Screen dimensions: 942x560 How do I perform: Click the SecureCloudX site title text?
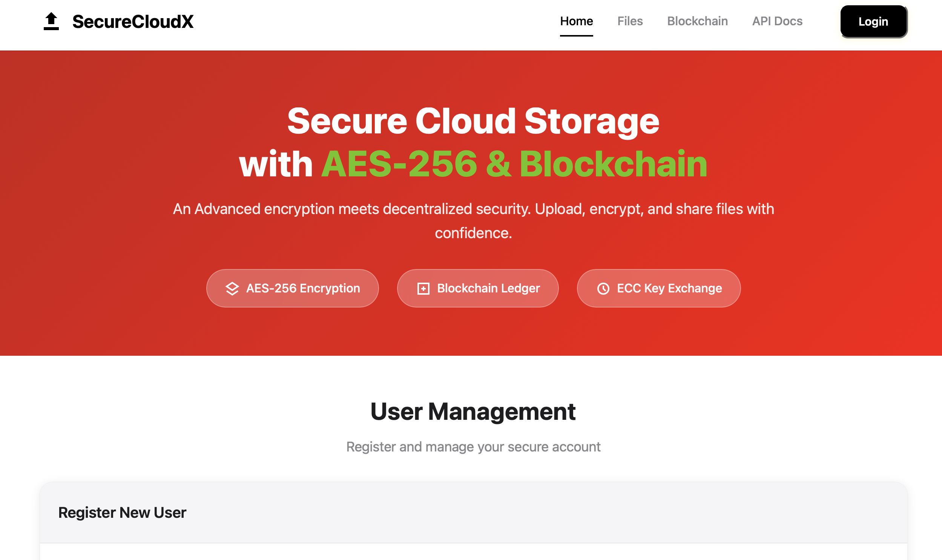point(133,22)
